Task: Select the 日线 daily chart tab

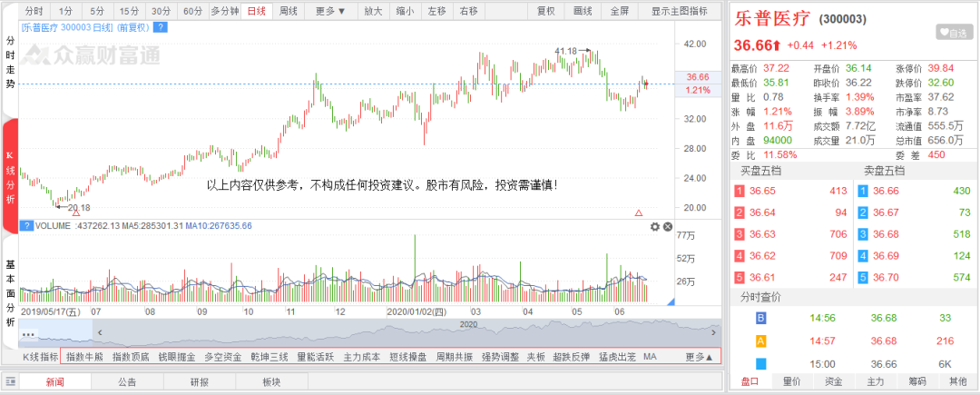Action: click(x=257, y=11)
